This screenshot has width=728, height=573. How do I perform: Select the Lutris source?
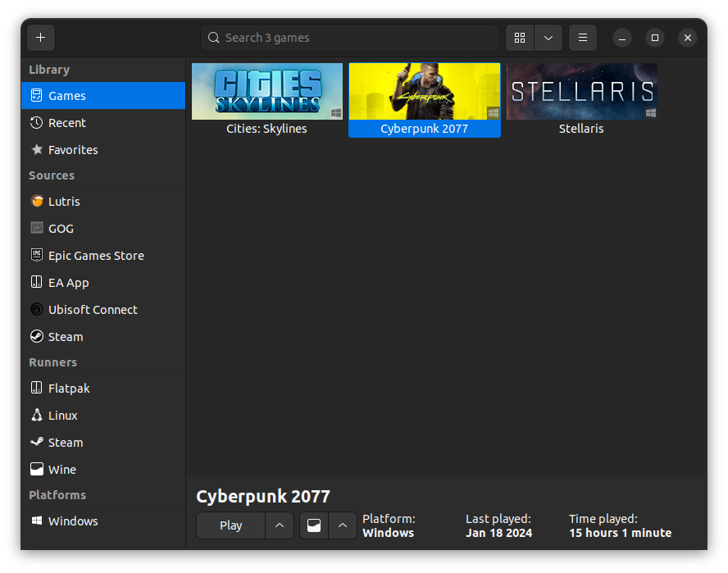(103, 202)
